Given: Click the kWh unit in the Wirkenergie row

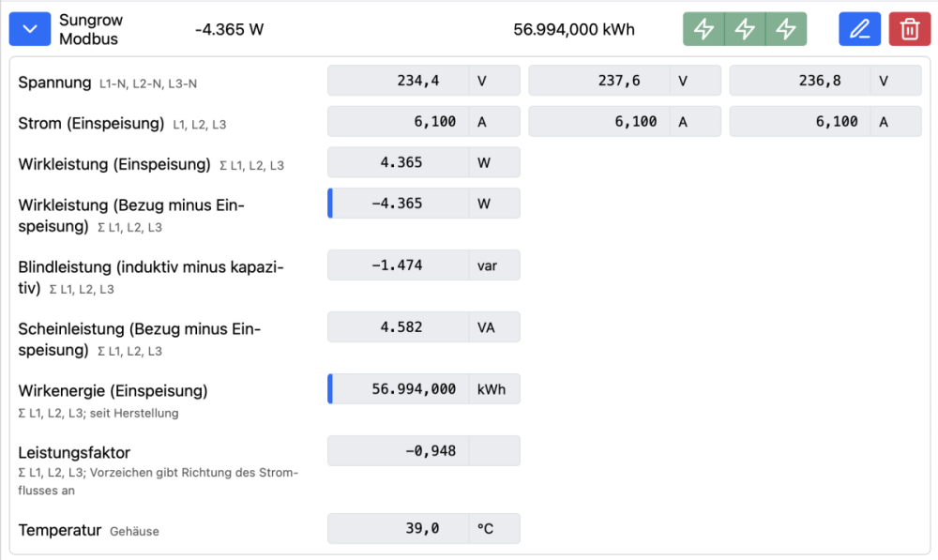Looking at the screenshot, I should click(x=494, y=389).
